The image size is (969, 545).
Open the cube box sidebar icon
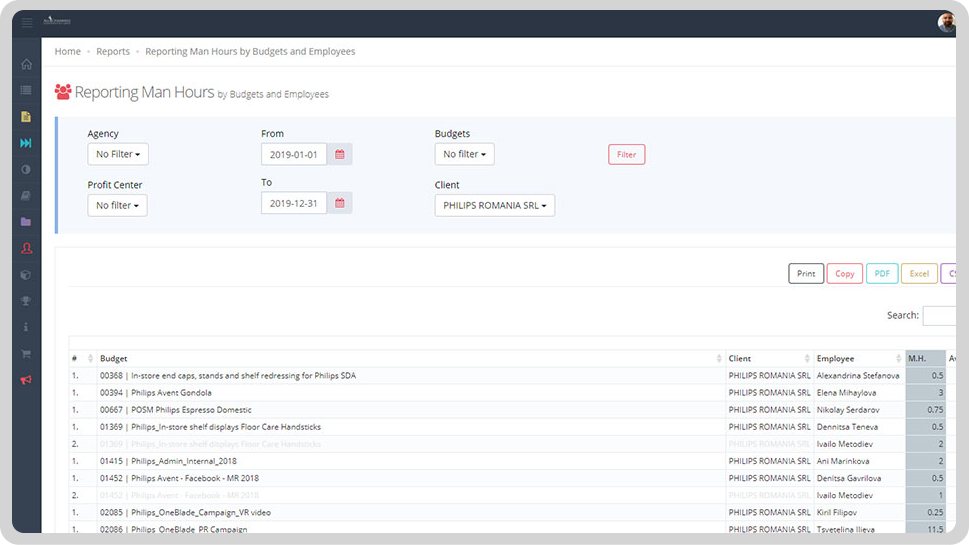(26, 275)
